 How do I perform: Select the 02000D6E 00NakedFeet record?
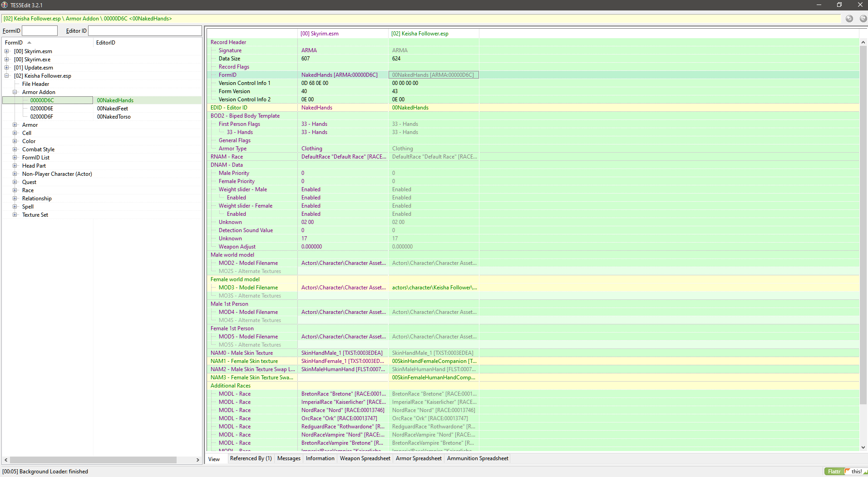[102, 109]
